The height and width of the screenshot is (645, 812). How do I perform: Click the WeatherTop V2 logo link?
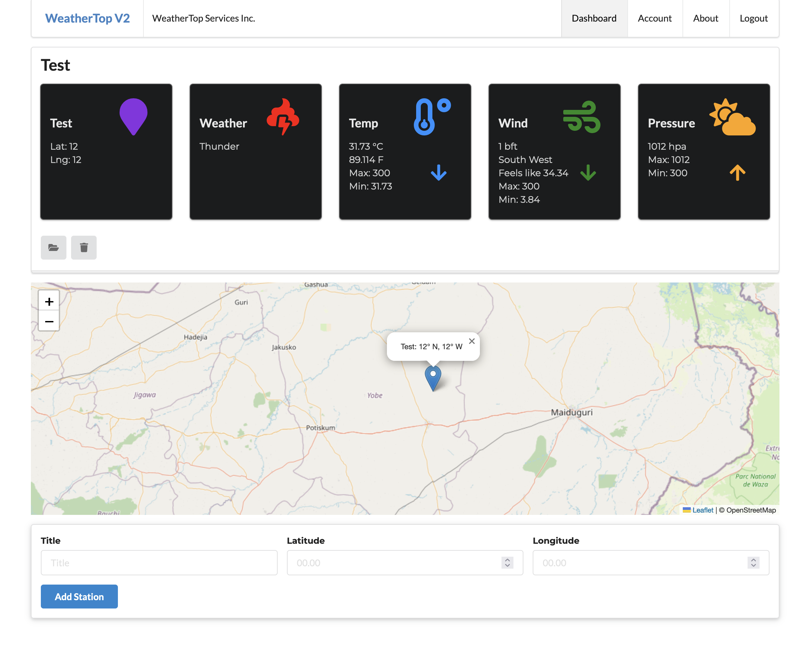click(x=87, y=18)
